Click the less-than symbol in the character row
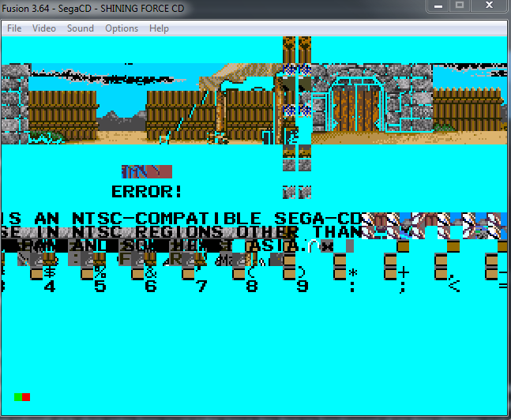The width and height of the screenshot is (511, 420). [453, 287]
